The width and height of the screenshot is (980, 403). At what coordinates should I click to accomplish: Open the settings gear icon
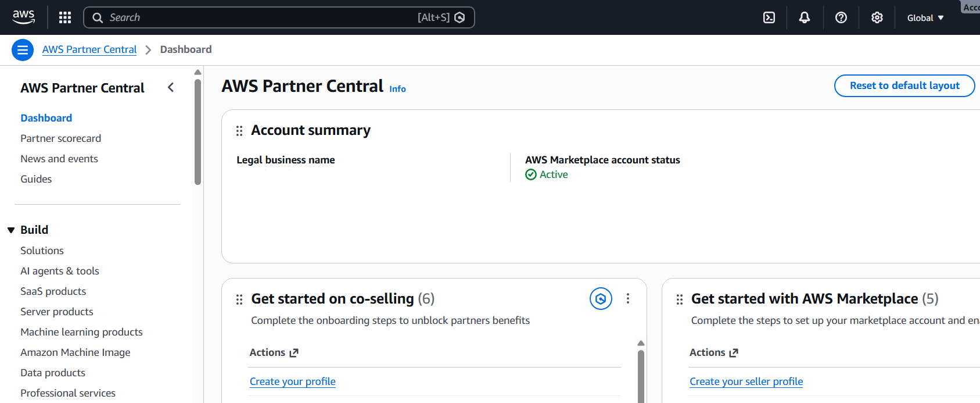pyautogui.click(x=877, y=17)
